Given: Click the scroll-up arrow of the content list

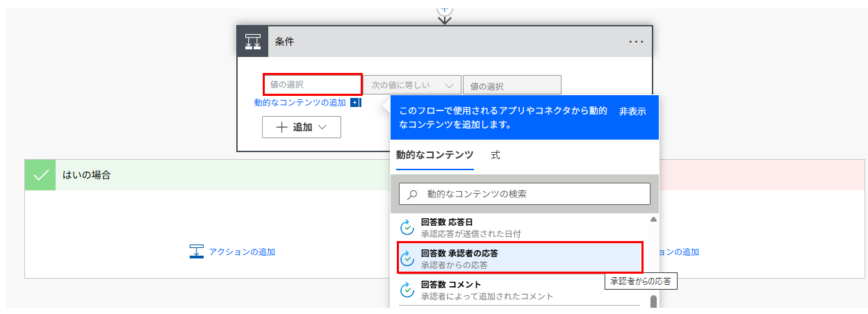Looking at the screenshot, I should pyautogui.click(x=653, y=220).
